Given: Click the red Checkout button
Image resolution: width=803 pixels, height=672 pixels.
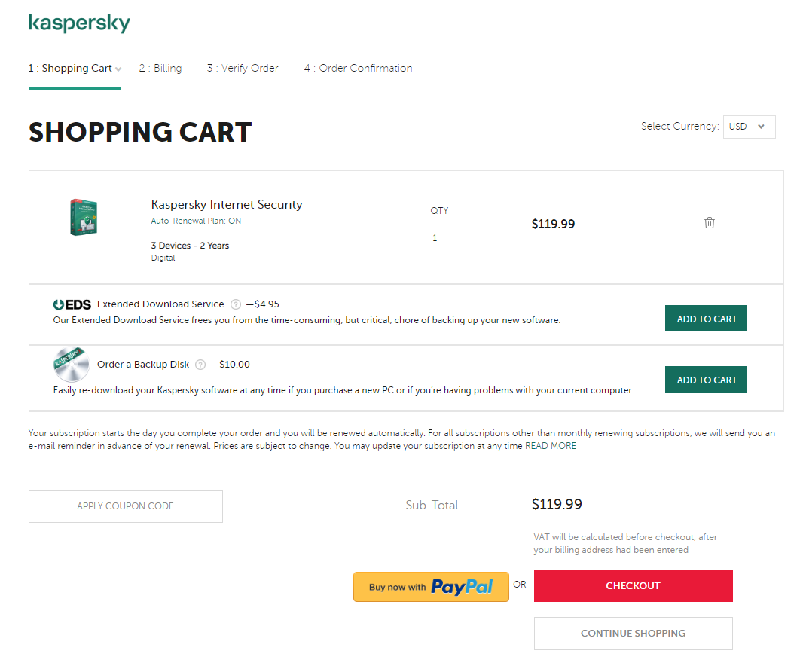Looking at the screenshot, I should pos(633,586).
